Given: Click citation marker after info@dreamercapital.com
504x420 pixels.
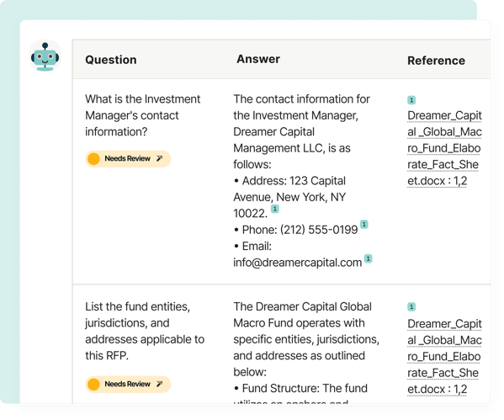Looking at the screenshot, I should [x=368, y=258].
